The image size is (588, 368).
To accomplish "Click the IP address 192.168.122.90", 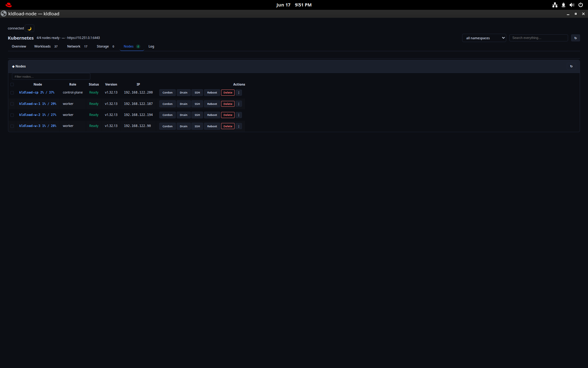I will pos(137,126).
